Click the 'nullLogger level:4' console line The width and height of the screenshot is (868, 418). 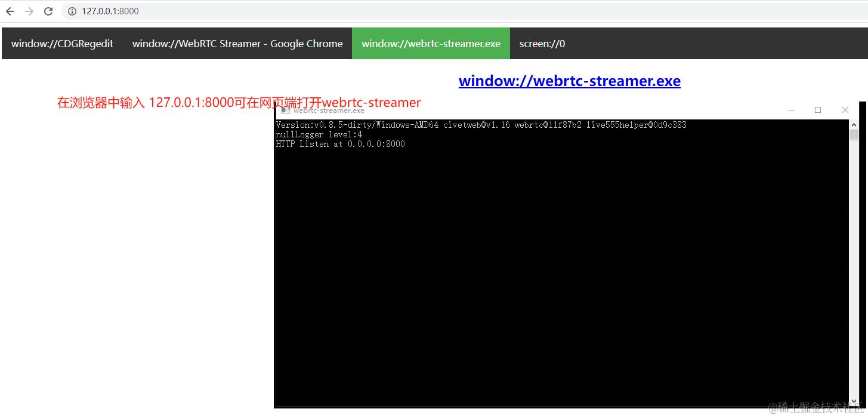(x=319, y=134)
